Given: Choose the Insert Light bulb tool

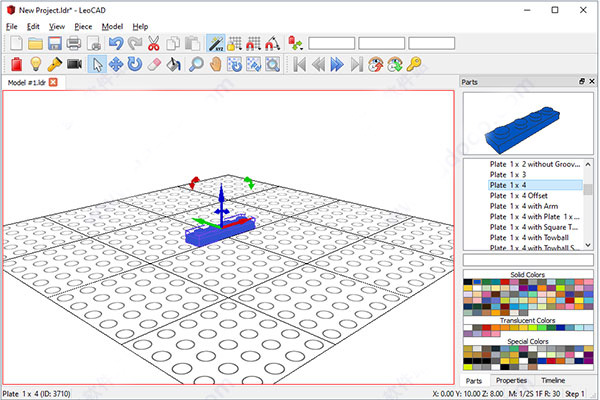Looking at the screenshot, I should point(34,64).
